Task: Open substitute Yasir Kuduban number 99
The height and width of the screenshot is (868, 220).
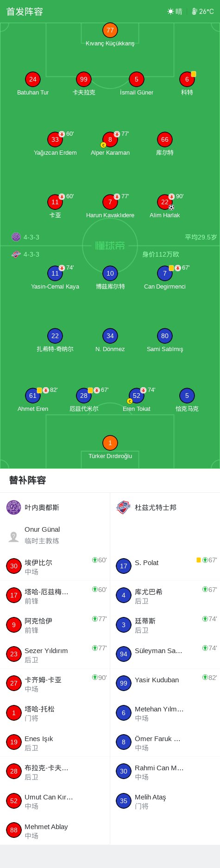Action: [x=165, y=683]
